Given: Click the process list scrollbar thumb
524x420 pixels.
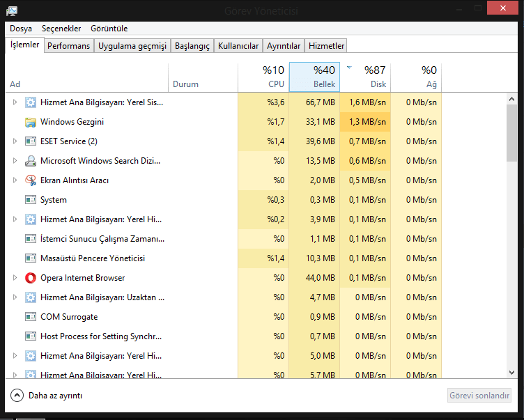Looking at the screenshot, I should [511, 132].
